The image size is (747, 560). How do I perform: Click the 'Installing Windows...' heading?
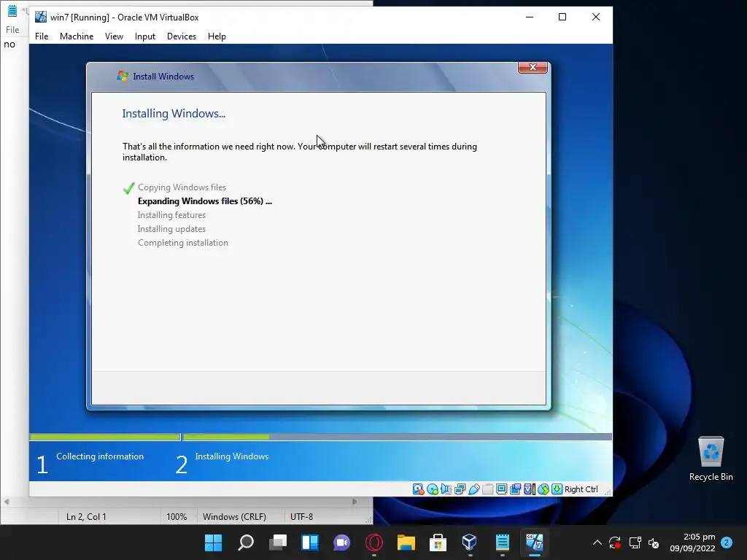(174, 113)
